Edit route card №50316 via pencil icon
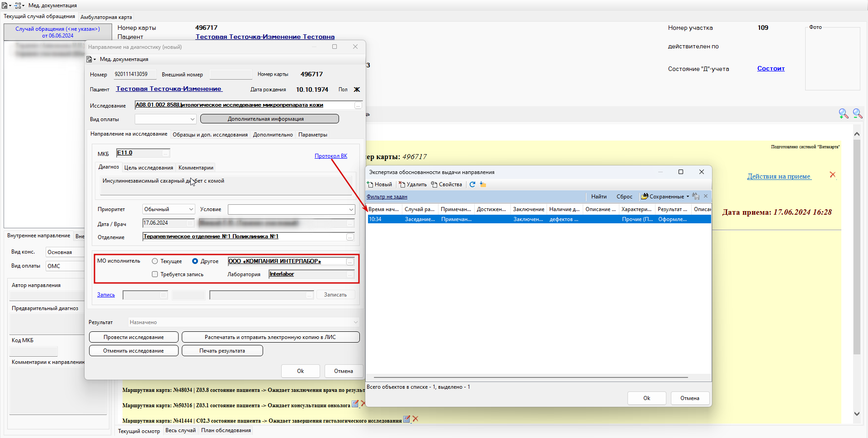The image size is (868, 438). (355, 404)
